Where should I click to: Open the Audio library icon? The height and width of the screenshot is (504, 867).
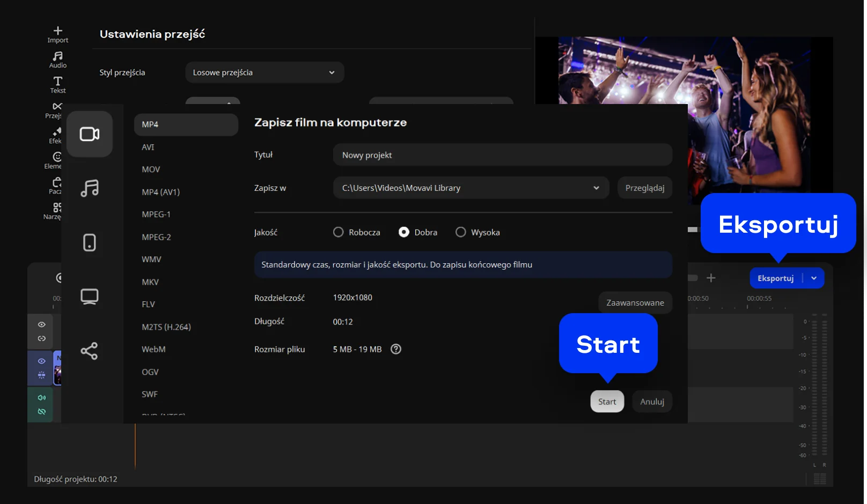(57, 60)
